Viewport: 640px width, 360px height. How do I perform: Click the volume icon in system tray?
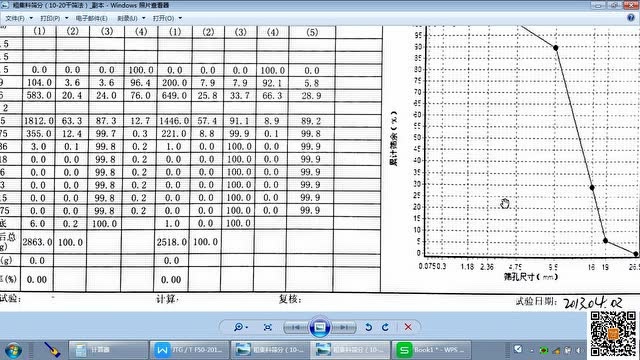[x=579, y=350]
